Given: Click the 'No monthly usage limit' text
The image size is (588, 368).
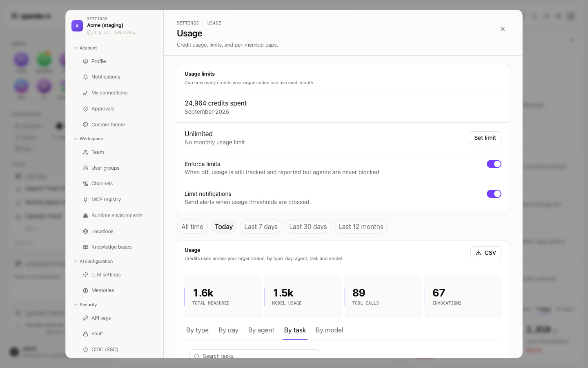Looking at the screenshot, I should [x=215, y=142].
